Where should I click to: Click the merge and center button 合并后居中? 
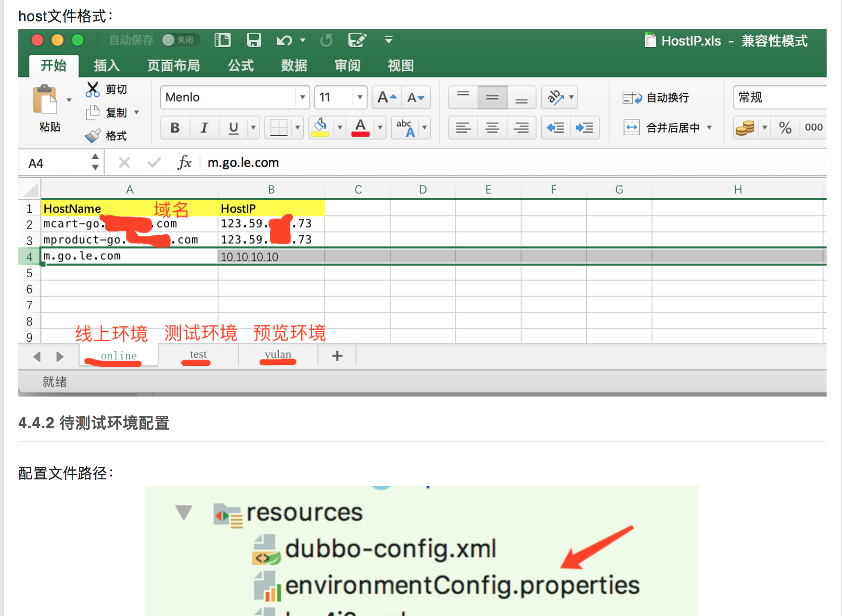click(x=662, y=128)
